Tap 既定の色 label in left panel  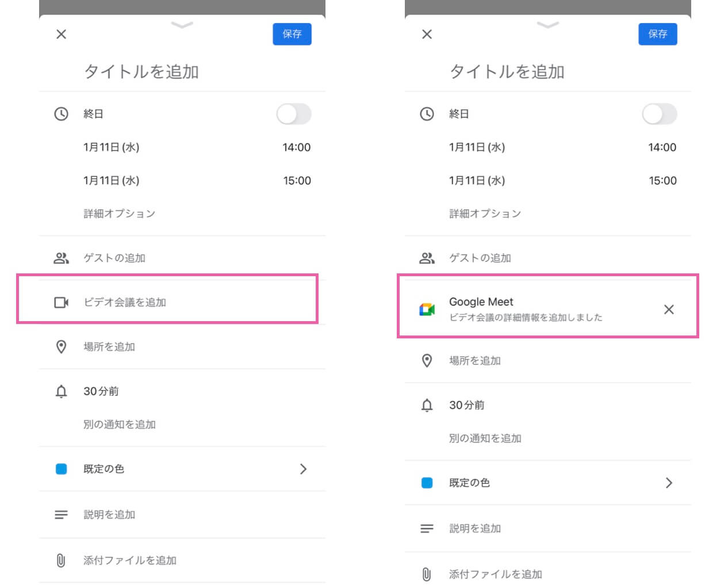(x=104, y=469)
